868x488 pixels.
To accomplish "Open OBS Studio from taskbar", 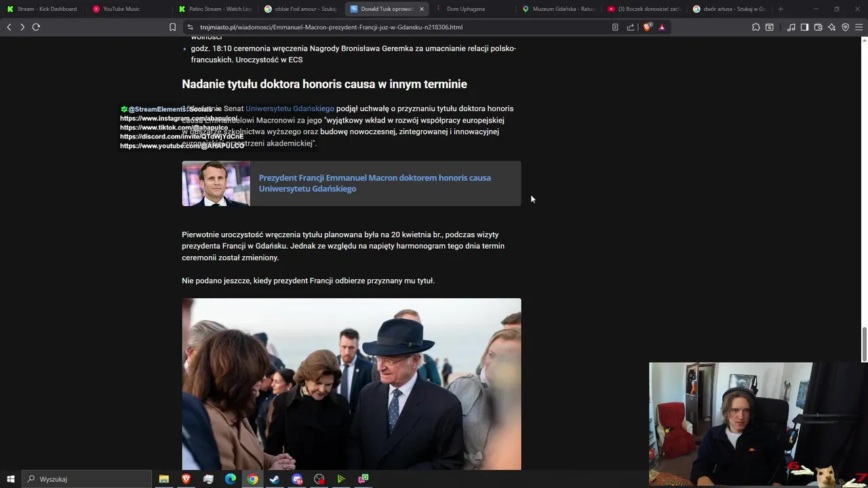I will [x=319, y=479].
